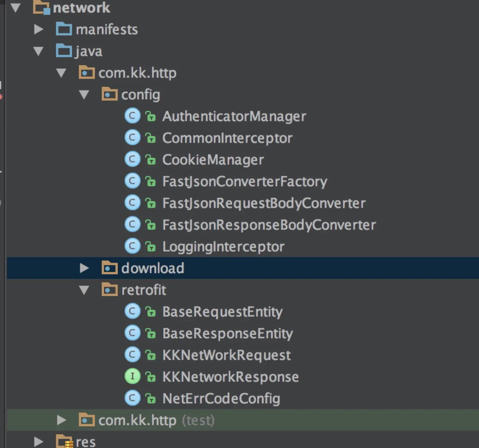Select the KKNetworkResponse interface
This screenshot has width=479, height=448.
(231, 377)
